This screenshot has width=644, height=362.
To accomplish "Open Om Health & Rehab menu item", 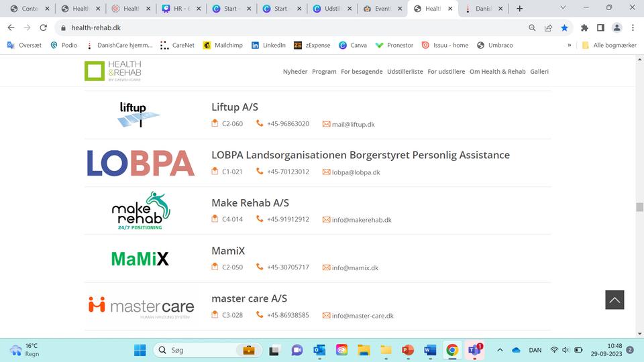I will click(x=497, y=72).
